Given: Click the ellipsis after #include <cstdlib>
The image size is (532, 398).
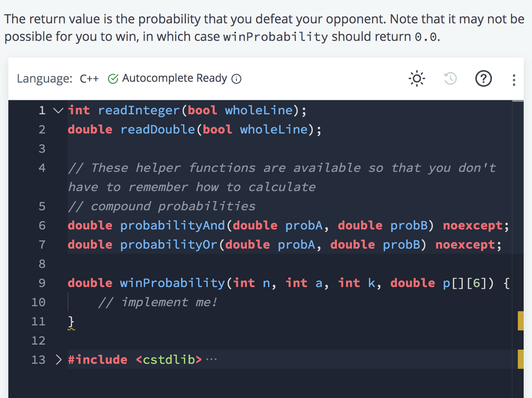Looking at the screenshot, I should click(x=211, y=359).
